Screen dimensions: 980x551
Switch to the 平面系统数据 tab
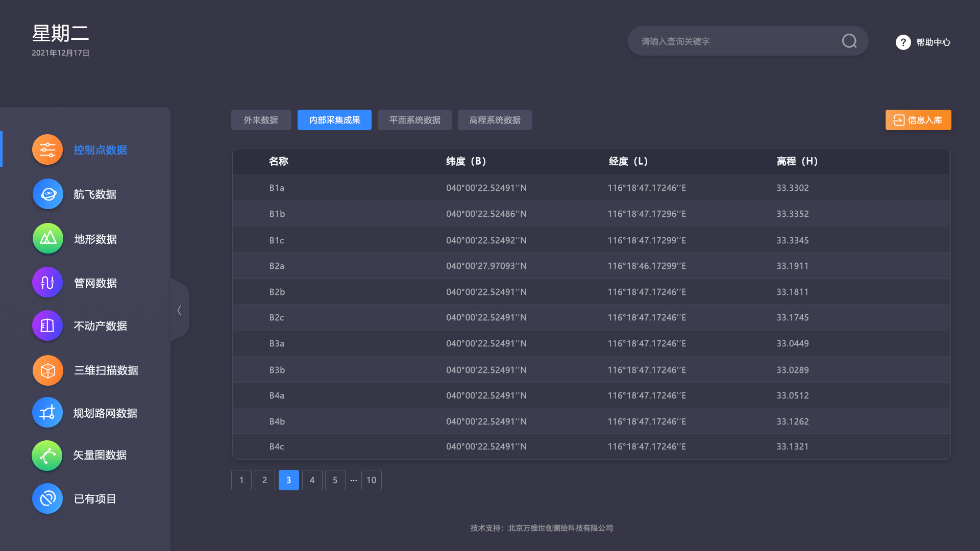[414, 120]
